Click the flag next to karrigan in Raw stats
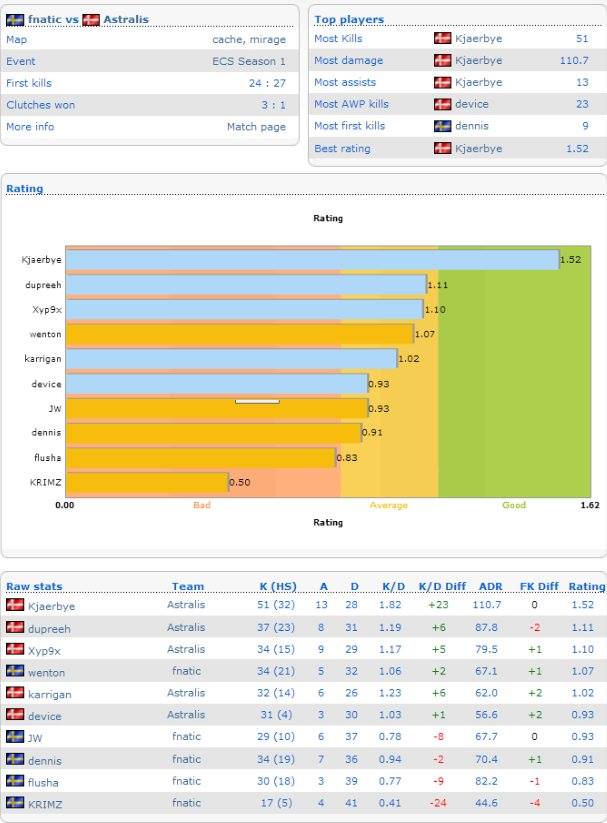607x823 pixels. coord(15,692)
